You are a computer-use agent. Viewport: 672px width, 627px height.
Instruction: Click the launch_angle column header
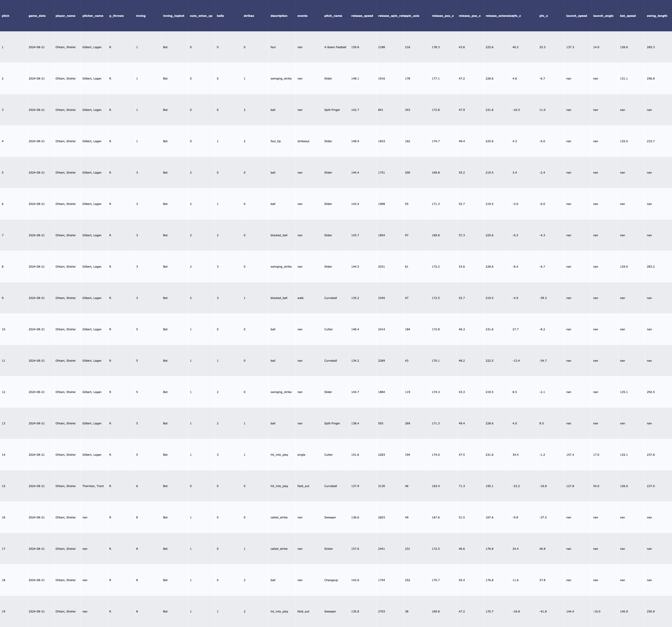pyautogui.click(x=603, y=16)
